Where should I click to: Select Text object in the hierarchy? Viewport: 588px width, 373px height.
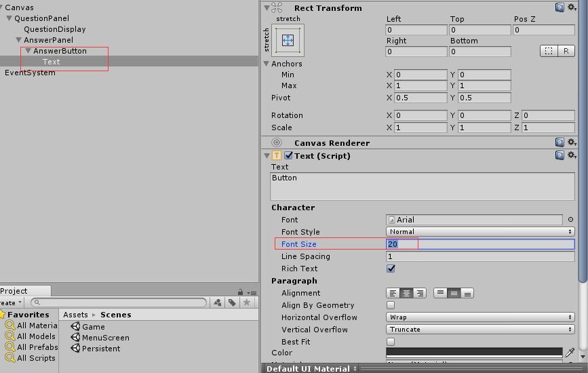click(x=51, y=62)
